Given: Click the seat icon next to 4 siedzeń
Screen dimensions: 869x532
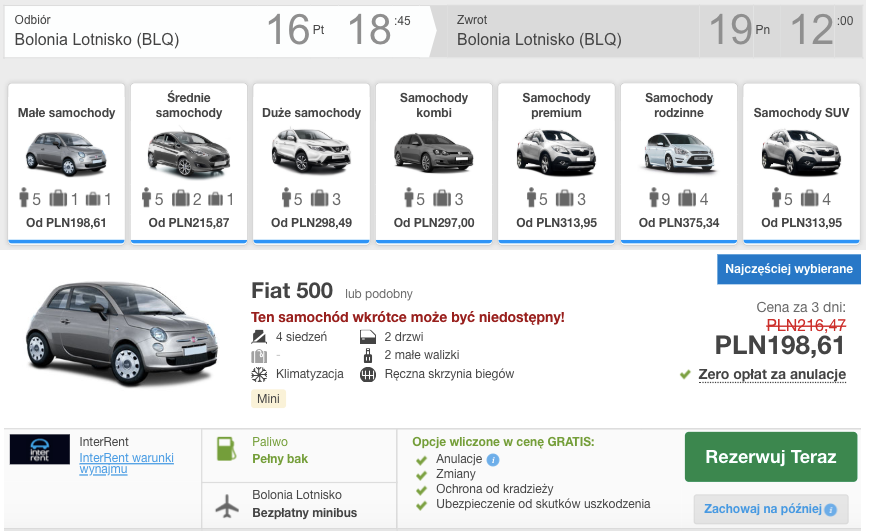Looking at the screenshot, I should (x=259, y=336).
